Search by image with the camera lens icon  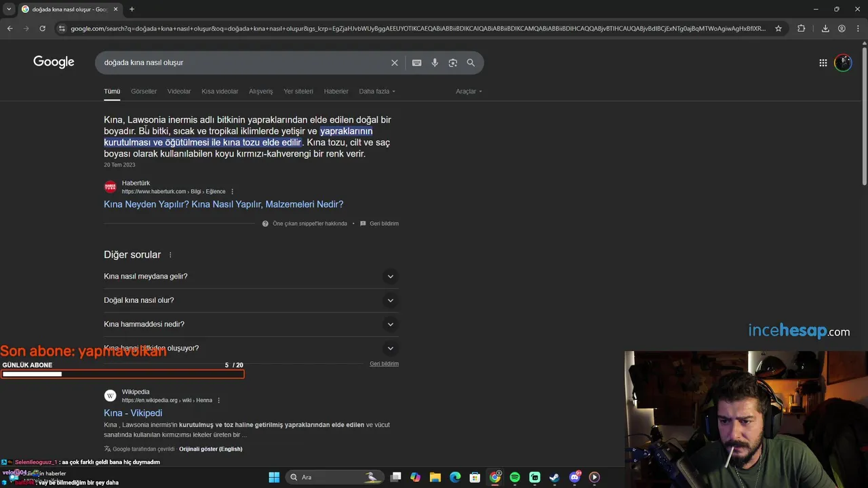[452, 62]
